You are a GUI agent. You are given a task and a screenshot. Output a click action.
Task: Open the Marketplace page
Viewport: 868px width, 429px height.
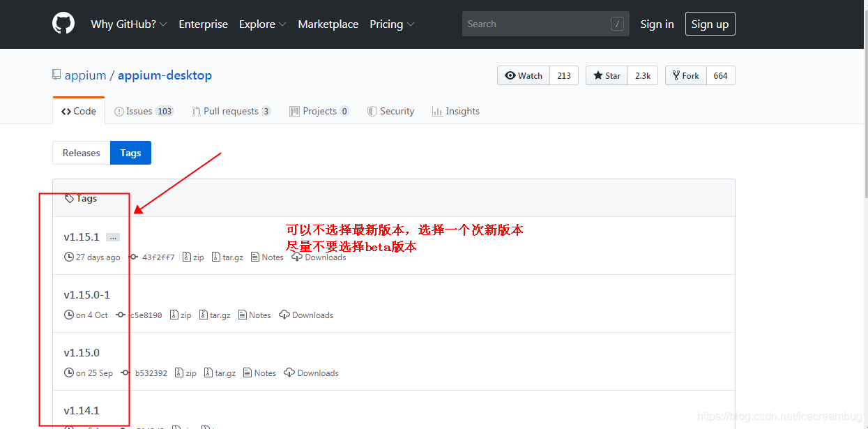(328, 24)
